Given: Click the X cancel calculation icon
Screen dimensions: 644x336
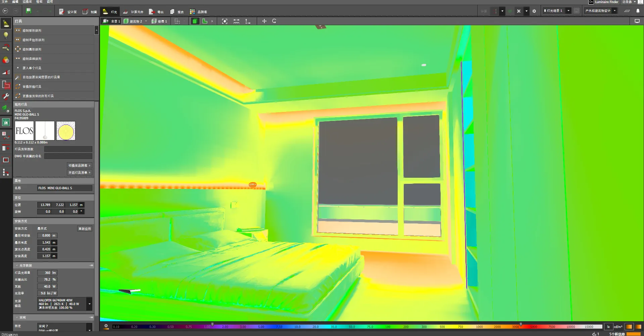Looking at the screenshot, I should 519,11.
